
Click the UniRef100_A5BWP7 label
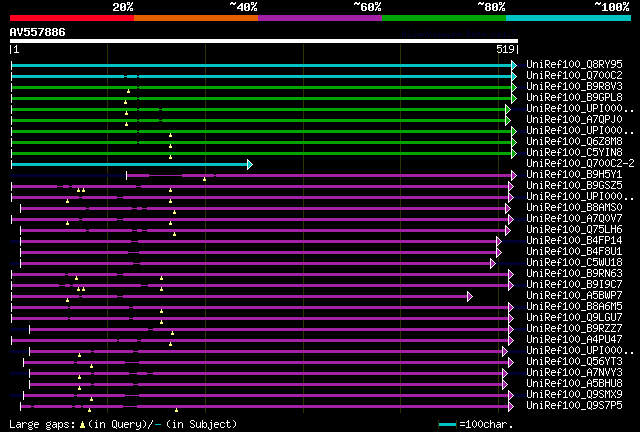574,296
